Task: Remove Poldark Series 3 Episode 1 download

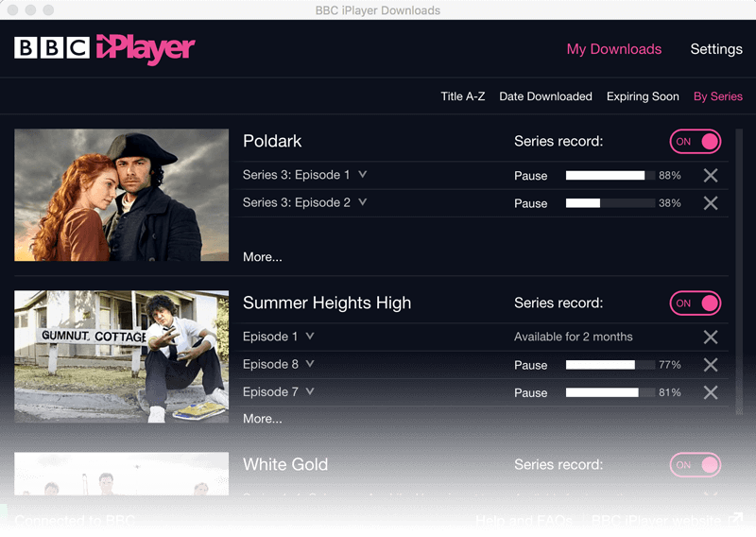Action: 711,176
